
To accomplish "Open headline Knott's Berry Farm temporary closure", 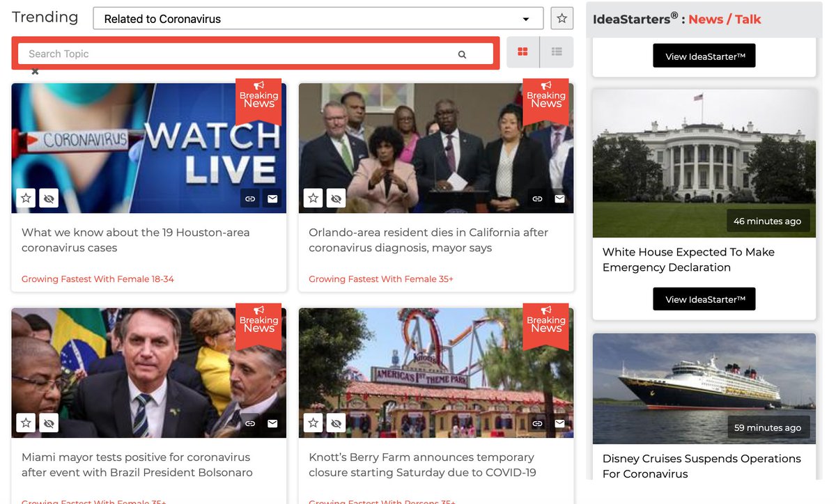I will coord(422,465).
